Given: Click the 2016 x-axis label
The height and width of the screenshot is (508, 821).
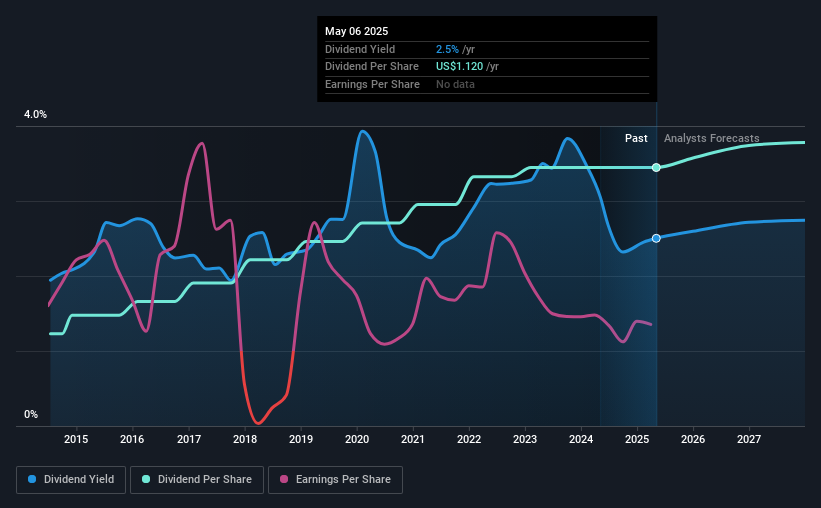Looking at the screenshot, I should click(132, 439).
